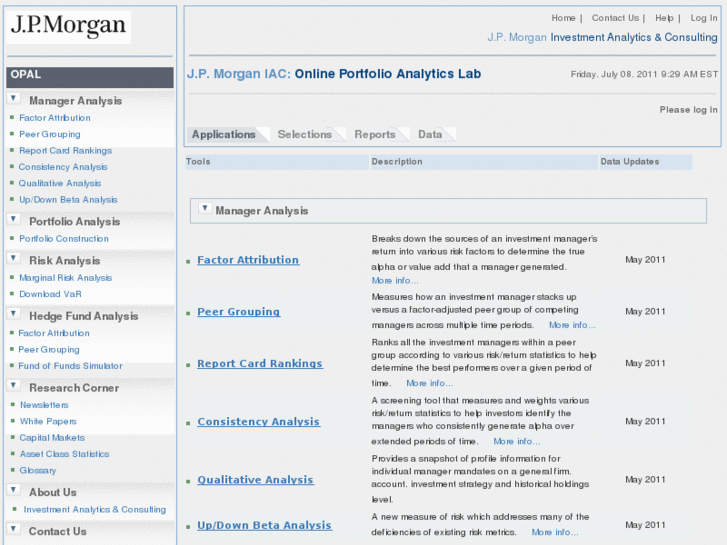Toggle the Research Corner arrow icon

[14, 386]
